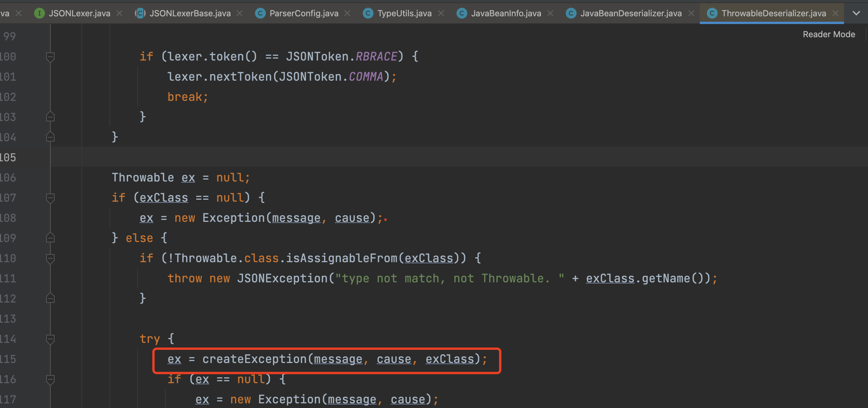This screenshot has height=408, width=868.
Task: Switch to the ParserConfig.java tab
Action: coord(303,13)
